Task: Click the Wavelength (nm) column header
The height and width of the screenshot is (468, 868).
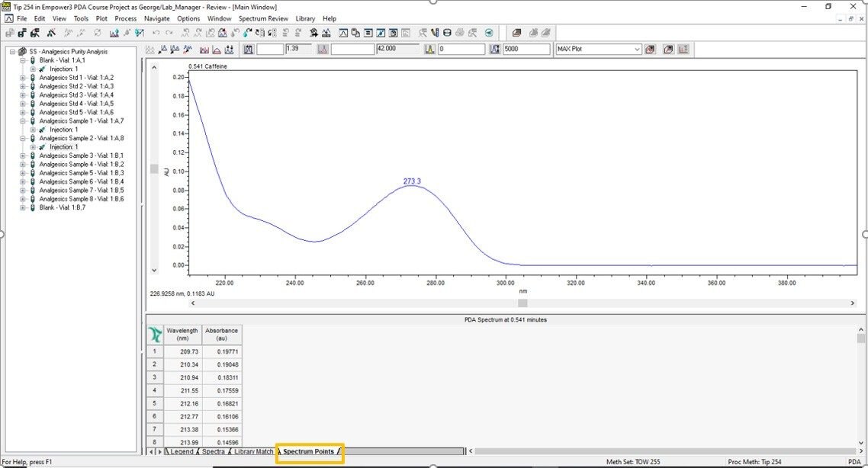Action: (x=182, y=334)
